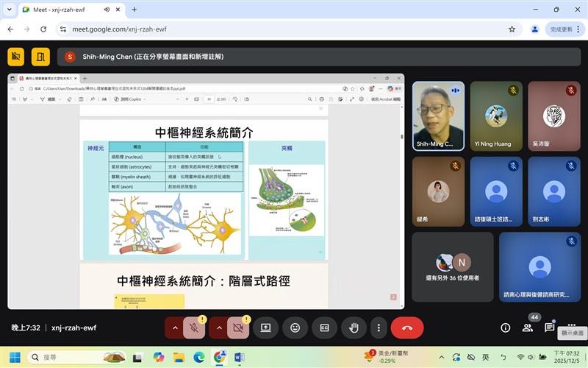Click the share screen icon
The height and width of the screenshot is (368, 588).
pos(265,328)
